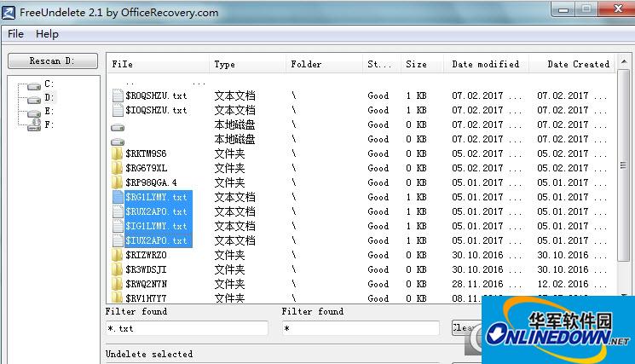
Task: Click the $IUX2APO.txt file icon
Action: 118,240
